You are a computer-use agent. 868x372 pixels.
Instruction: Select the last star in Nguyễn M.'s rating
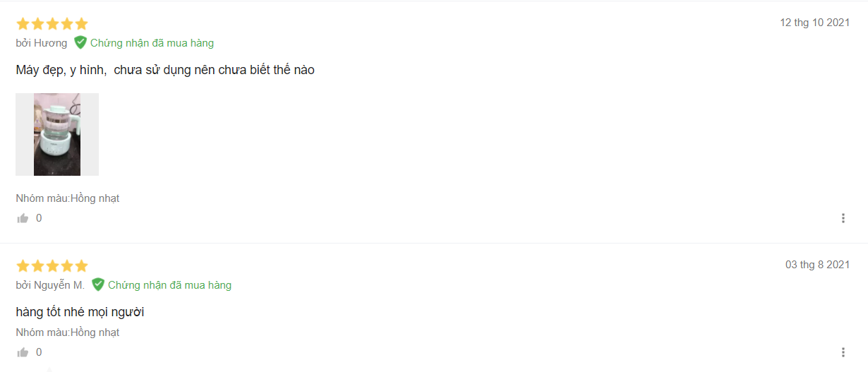(81, 266)
